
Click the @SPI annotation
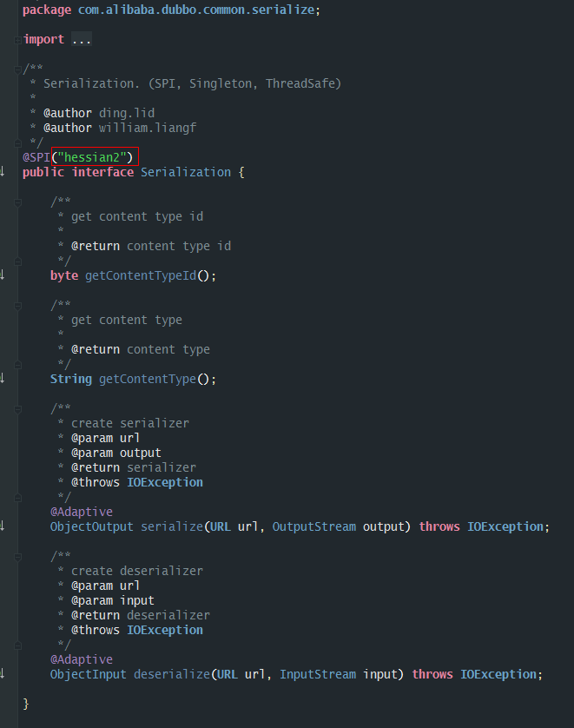(x=36, y=157)
